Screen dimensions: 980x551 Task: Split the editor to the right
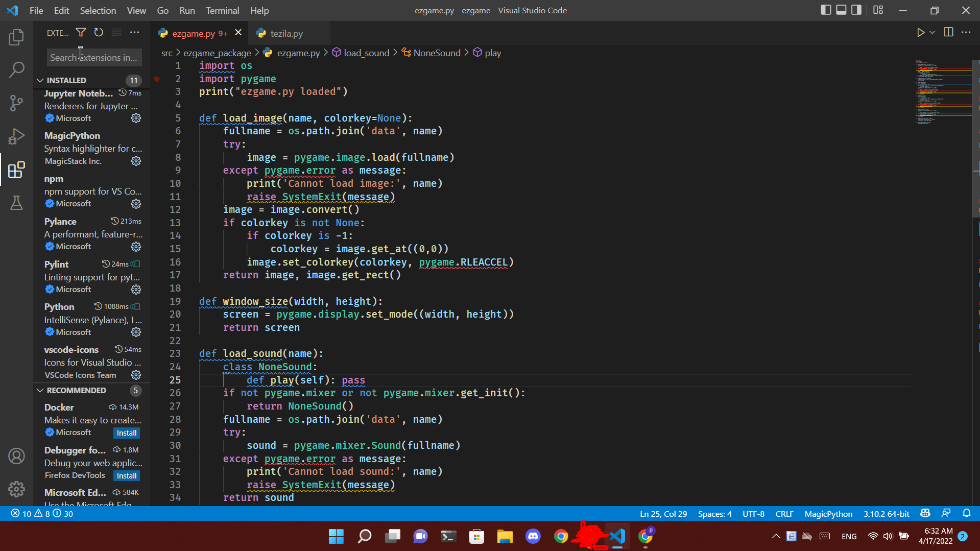pos(948,33)
